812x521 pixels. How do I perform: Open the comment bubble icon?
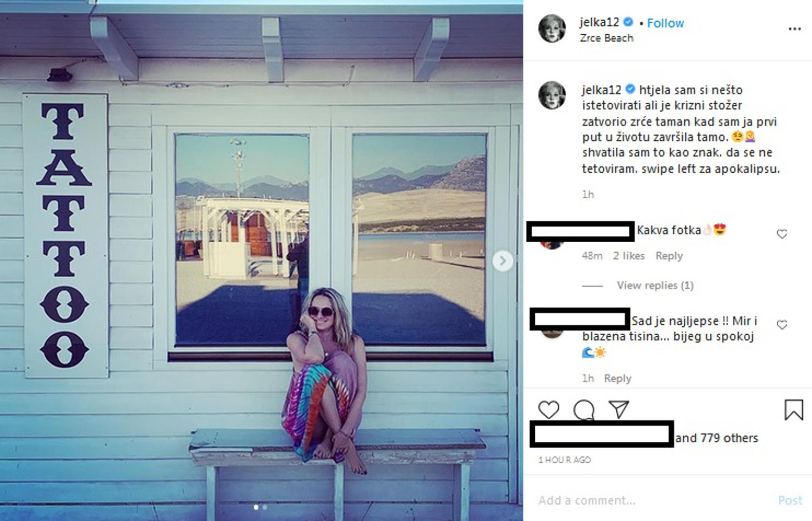pyautogui.click(x=583, y=410)
